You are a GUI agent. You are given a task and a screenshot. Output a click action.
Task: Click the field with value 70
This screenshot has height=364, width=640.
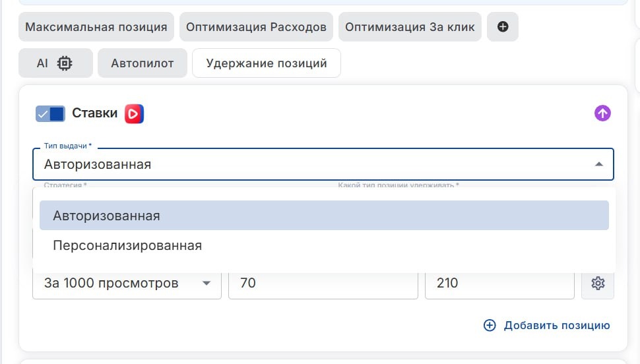coord(323,283)
